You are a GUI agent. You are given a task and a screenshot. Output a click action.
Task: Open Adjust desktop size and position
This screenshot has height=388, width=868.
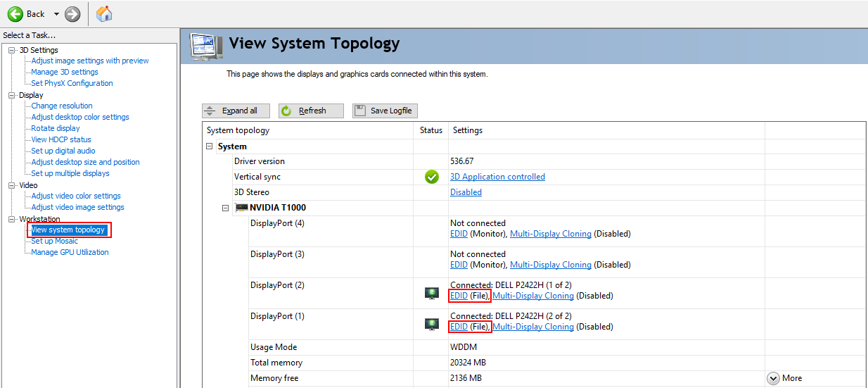point(85,162)
